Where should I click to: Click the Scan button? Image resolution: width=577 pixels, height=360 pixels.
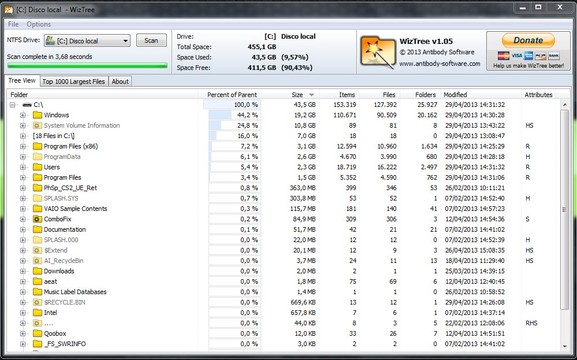[x=151, y=40]
